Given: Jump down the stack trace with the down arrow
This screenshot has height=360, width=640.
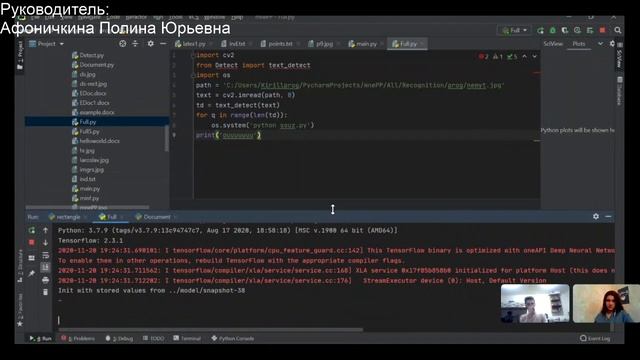Looking at the screenshot, I should [x=45, y=243].
